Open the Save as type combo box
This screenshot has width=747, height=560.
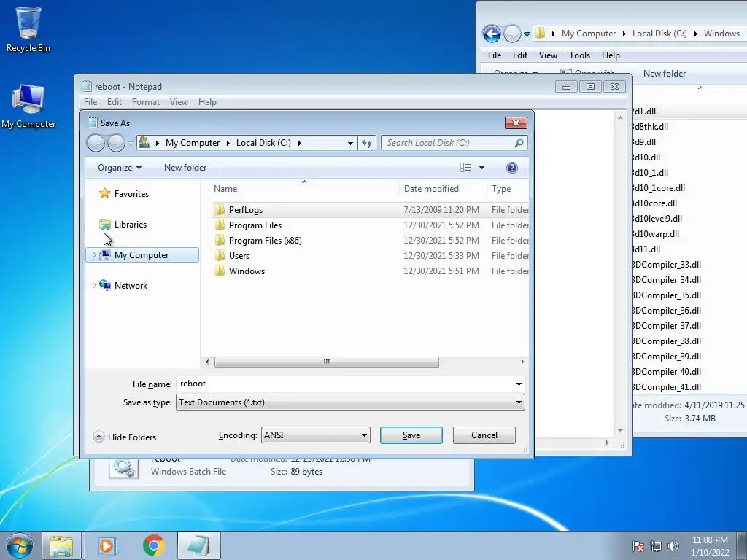pyautogui.click(x=350, y=402)
